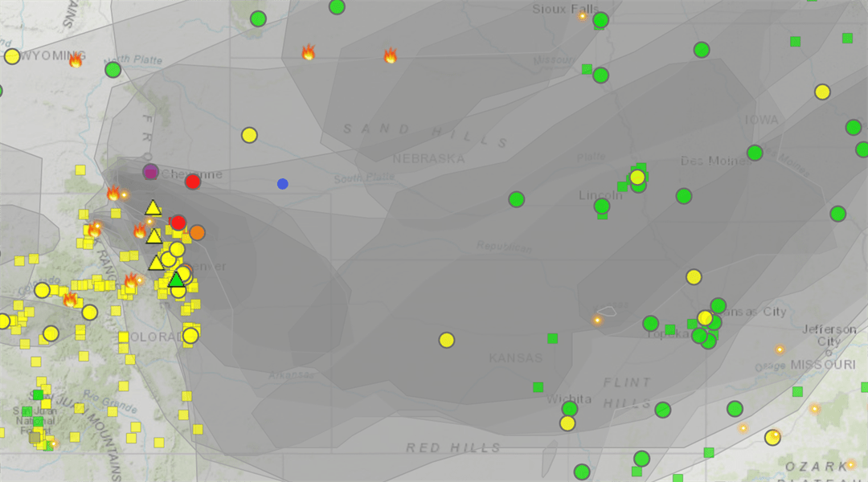The width and height of the screenshot is (868, 482).
Task: Select the yellow circle in northeastern Iowa
Action: coord(823,92)
